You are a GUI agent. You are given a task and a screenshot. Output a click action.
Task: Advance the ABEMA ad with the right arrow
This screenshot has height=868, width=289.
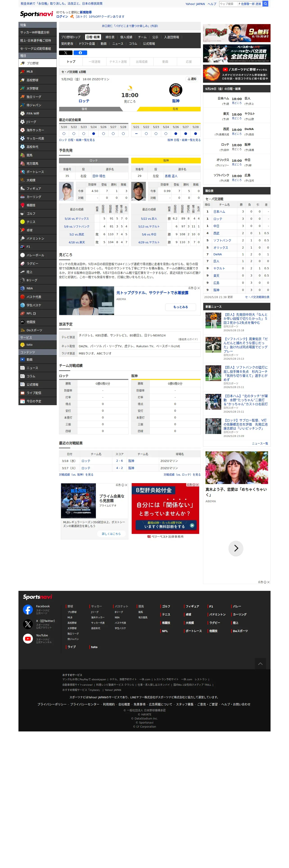click(x=236, y=548)
